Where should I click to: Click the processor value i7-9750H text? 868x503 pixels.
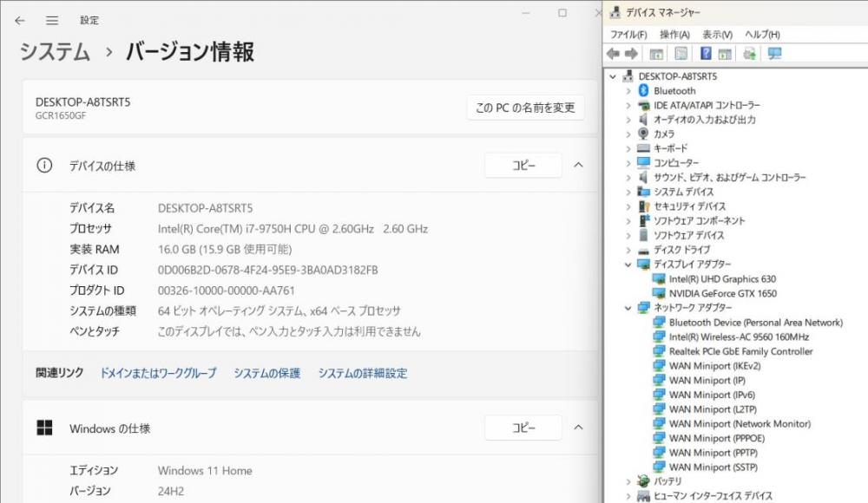[x=293, y=229]
